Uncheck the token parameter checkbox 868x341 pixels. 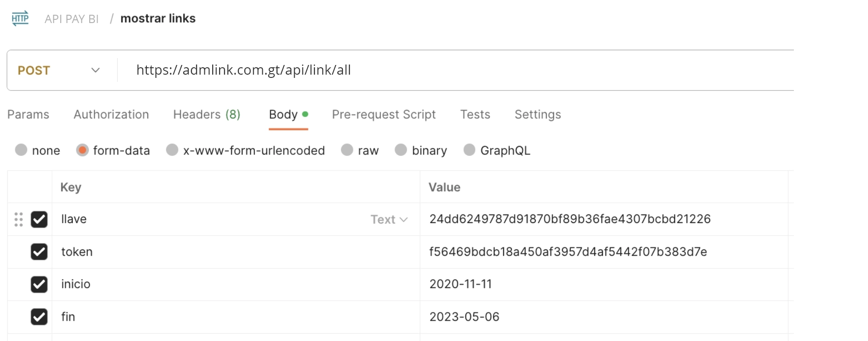(x=39, y=252)
